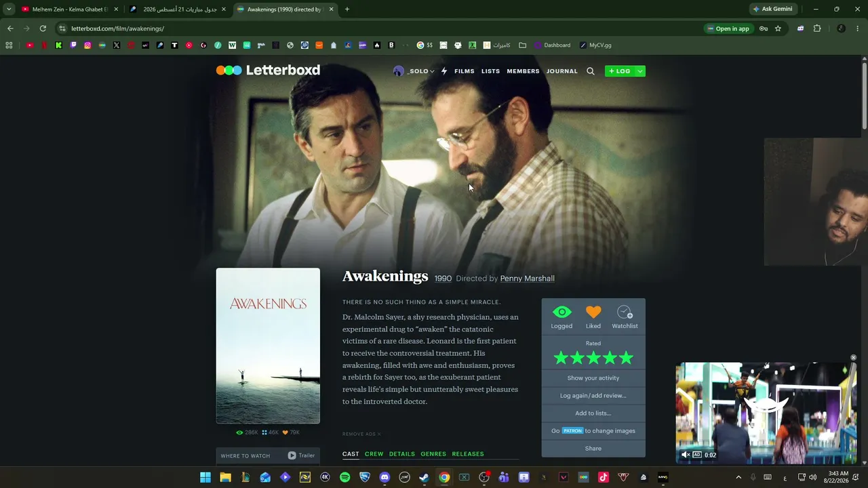The height and width of the screenshot is (488, 868).
Task: Set rating using the fifth star
Action: [x=626, y=358]
